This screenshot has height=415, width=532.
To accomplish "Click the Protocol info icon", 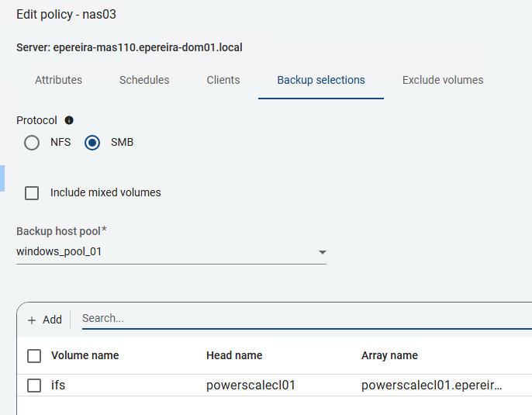I will (69, 120).
